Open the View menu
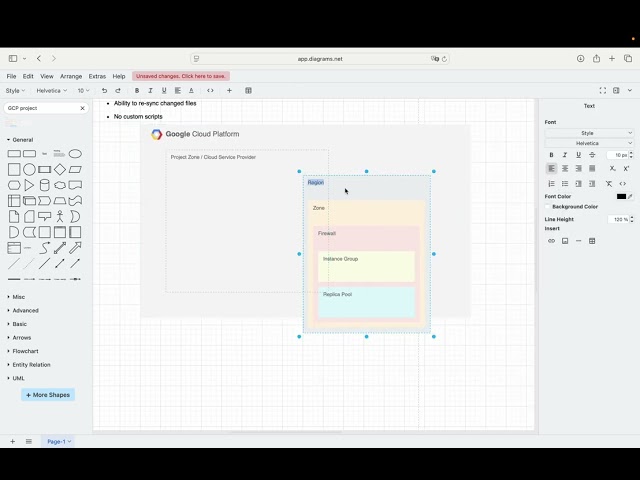The image size is (640, 480). (47, 76)
